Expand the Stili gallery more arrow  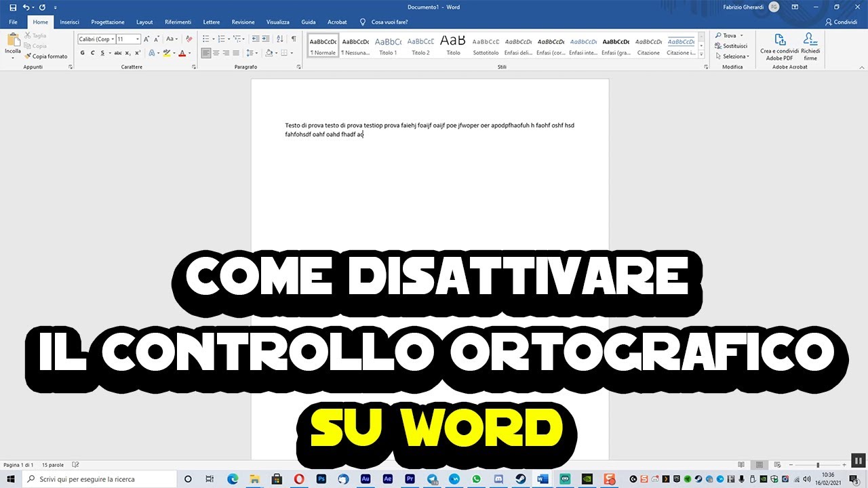(x=701, y=55)
